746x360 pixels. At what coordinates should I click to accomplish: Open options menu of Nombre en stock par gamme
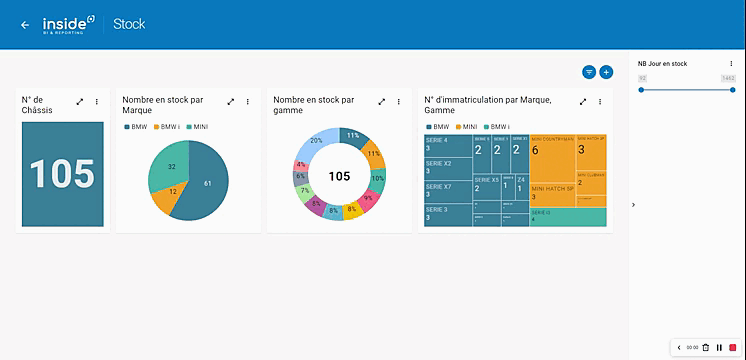(x=398, y=101)
